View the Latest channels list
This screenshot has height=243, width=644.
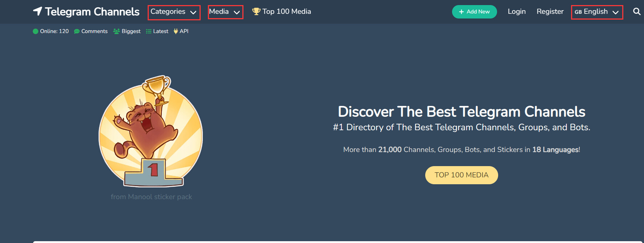coord(157,31)
